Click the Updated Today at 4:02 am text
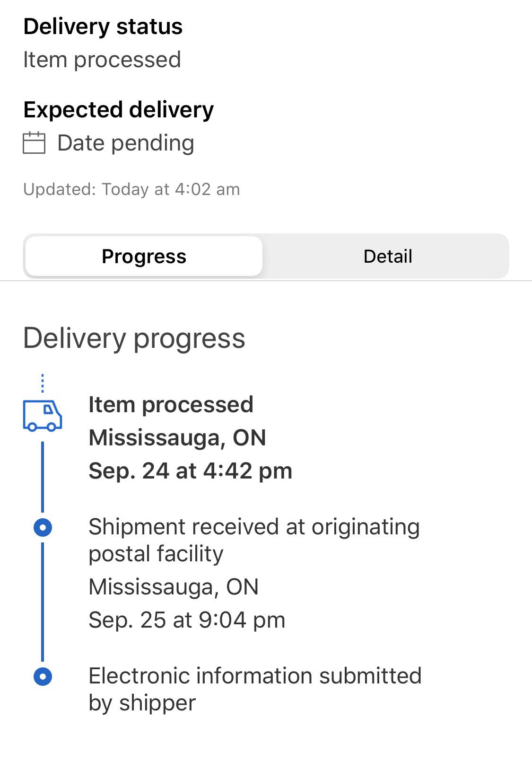The image size is (532, 780). [132, 189]
